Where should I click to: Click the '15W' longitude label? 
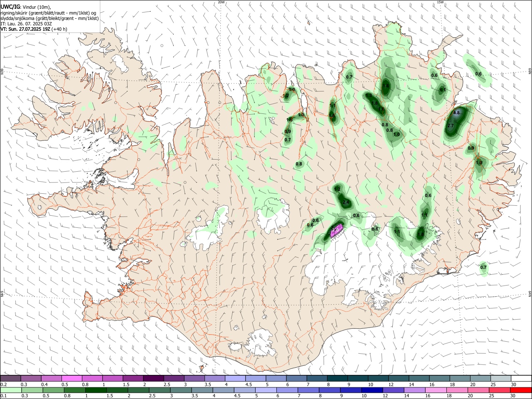440,2
